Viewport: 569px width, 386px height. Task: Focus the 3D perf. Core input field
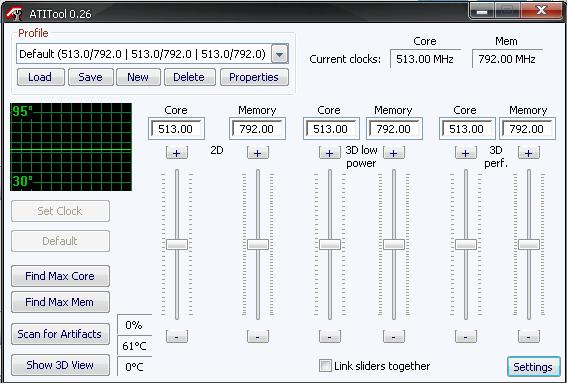click(467, 129)
